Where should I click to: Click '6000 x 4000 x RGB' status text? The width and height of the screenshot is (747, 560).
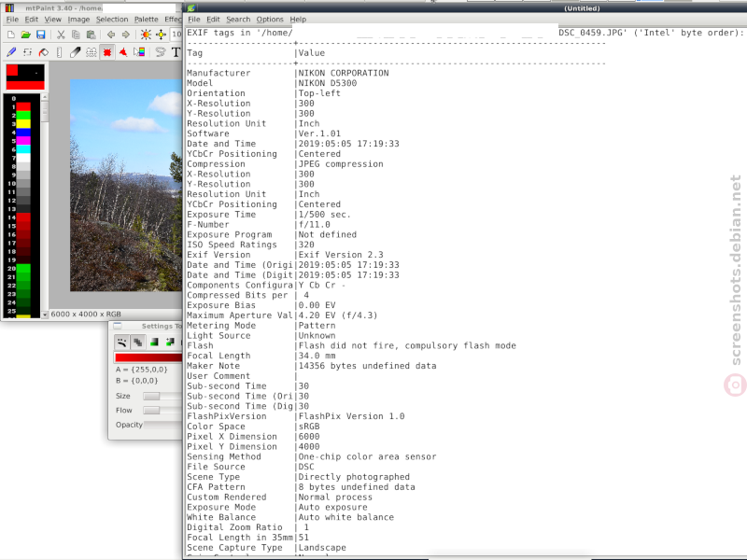tap(86, 315)
